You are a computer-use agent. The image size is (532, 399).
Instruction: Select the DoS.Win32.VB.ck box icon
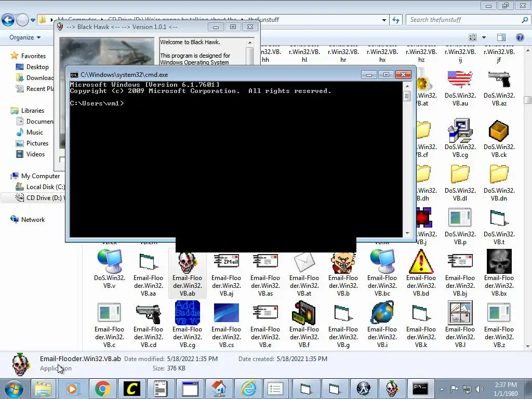499,130
